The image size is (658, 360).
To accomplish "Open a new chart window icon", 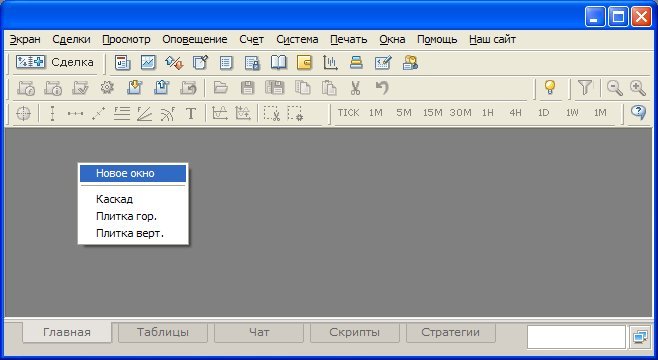I will (148, 63).
